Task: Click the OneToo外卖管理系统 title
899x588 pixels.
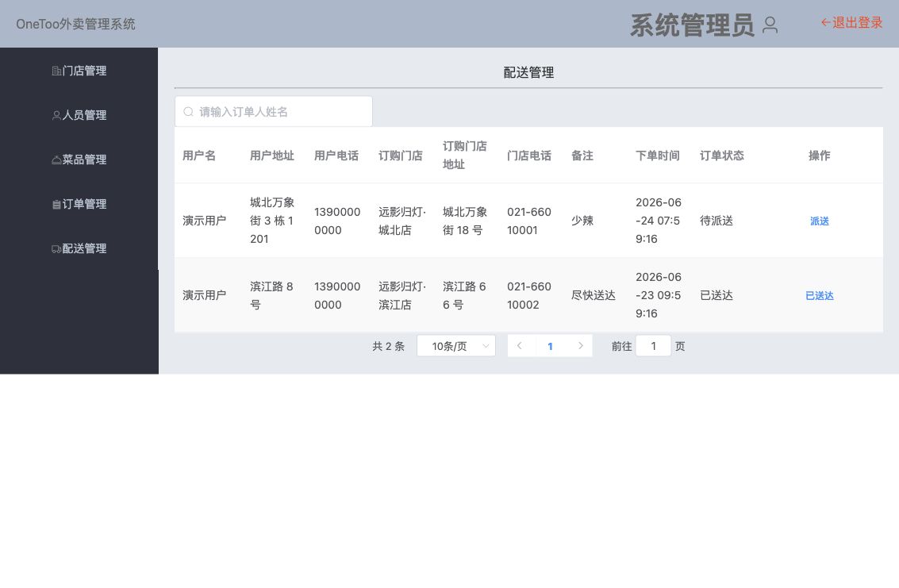Action: [75, 24]
